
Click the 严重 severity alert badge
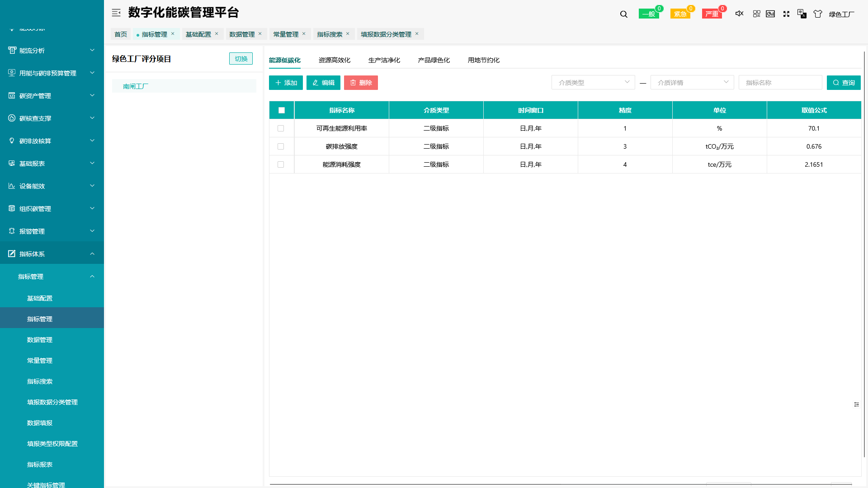click(712, 14)
